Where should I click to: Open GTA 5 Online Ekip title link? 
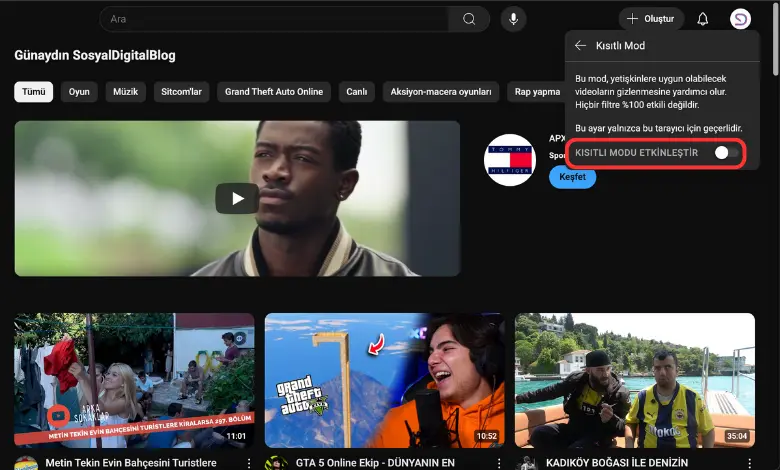375,463
